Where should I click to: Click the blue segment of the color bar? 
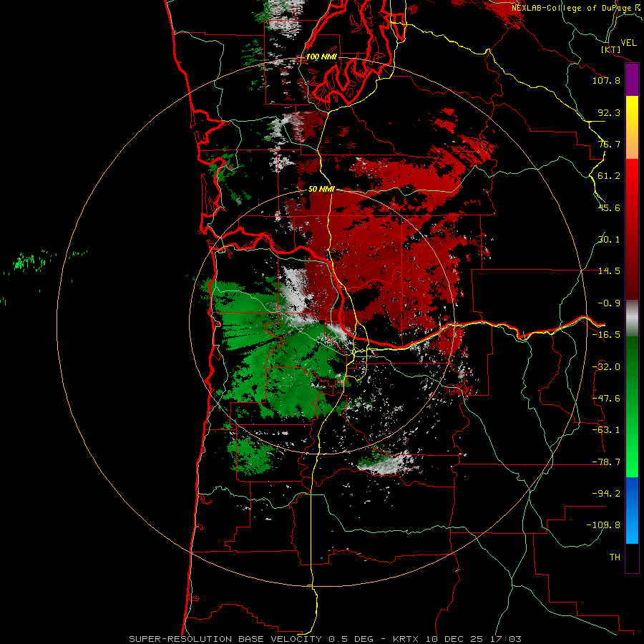632,510
